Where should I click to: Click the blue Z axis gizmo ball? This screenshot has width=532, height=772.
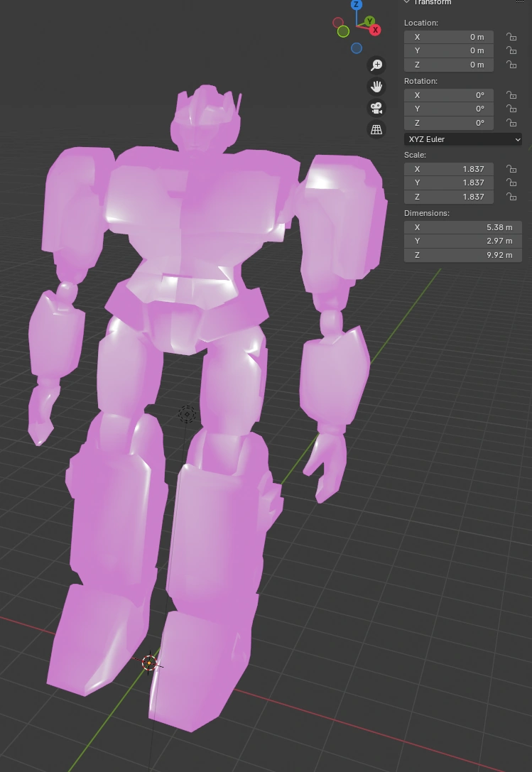pos(357,5)
